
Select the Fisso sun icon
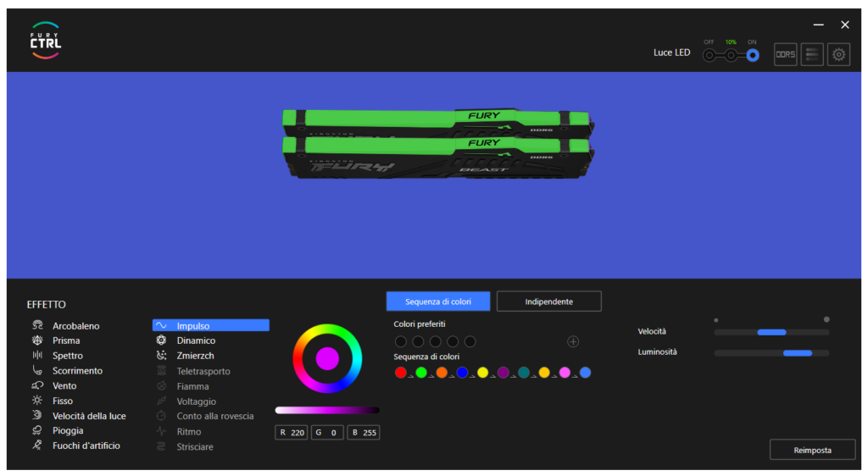point(37,401)
